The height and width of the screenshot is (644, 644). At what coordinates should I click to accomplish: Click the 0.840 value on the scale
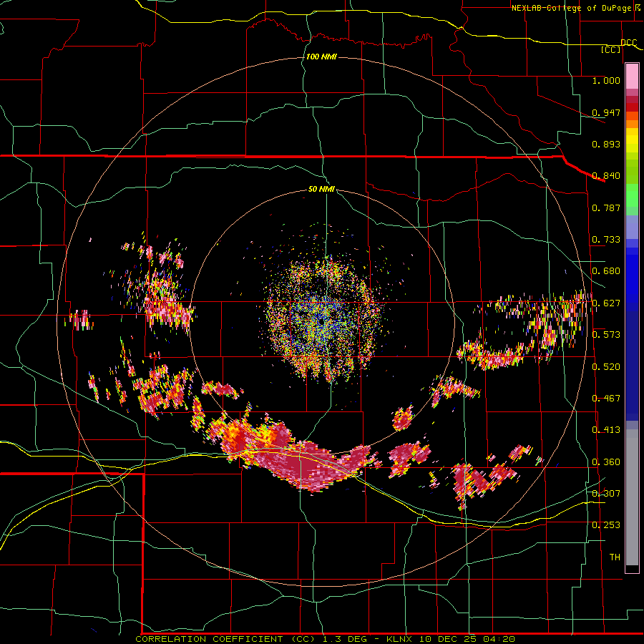coord(606,176)
